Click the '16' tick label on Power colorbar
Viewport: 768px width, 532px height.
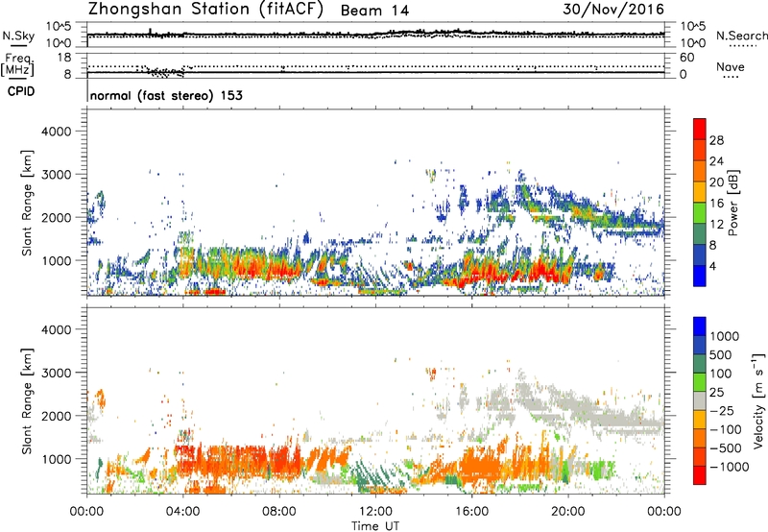pyautogui.click(x=716, y=204)
